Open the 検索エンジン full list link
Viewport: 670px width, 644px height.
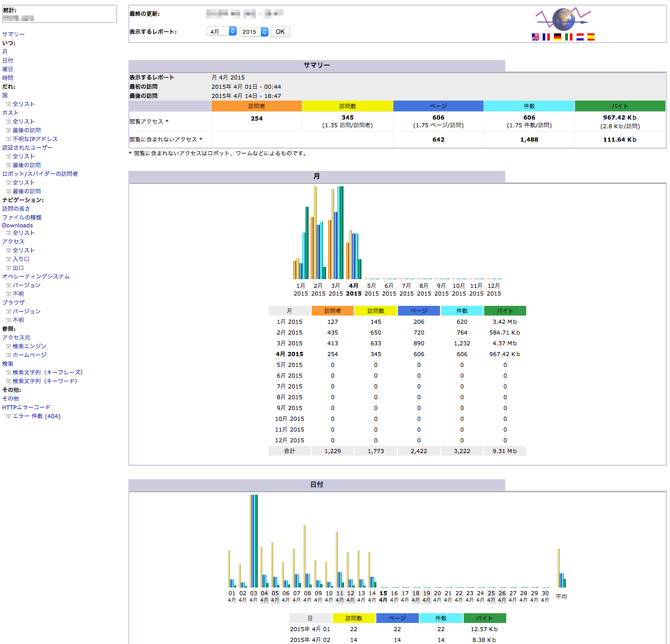point(29,346)
